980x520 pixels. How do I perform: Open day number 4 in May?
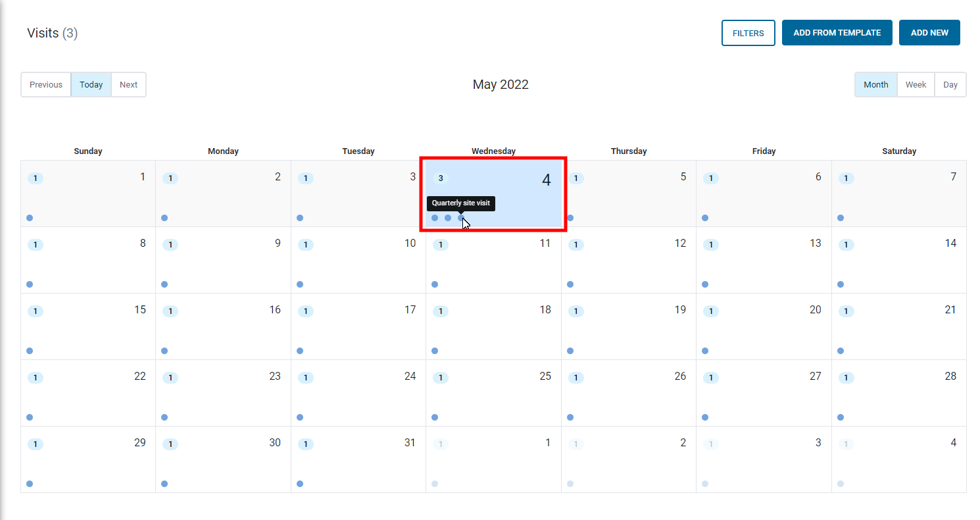point(546,180)
